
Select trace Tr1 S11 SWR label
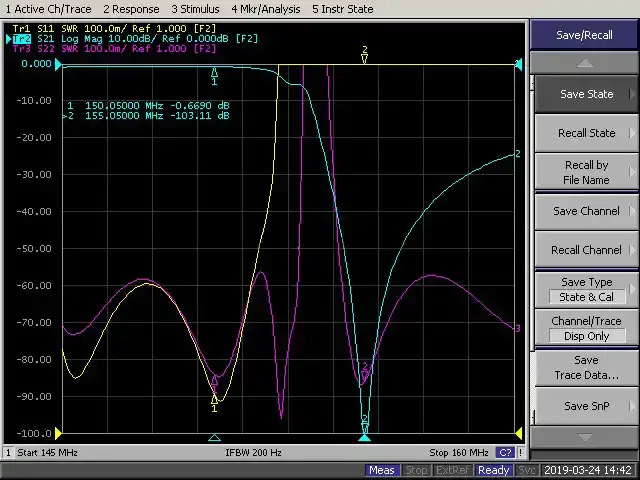tap(114, 29)
